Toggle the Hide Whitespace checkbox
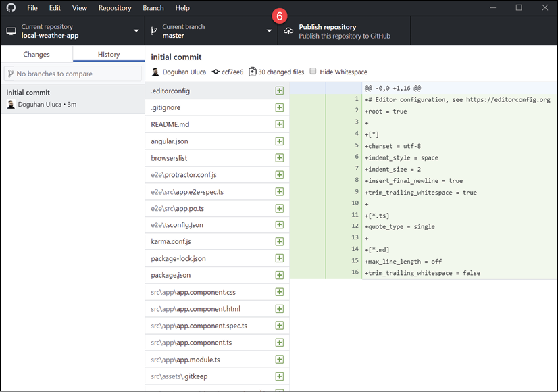Image resolution: width=558 pixels, height=392 pixels. point(313,71)
